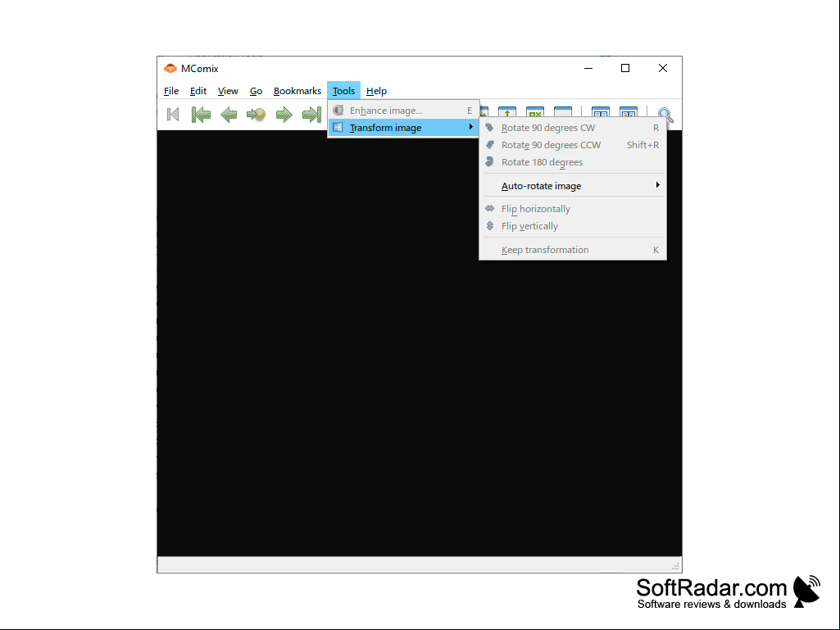Screen dimensions: 840x630
Task: Open the Go menu
Action: pos(256,91)
